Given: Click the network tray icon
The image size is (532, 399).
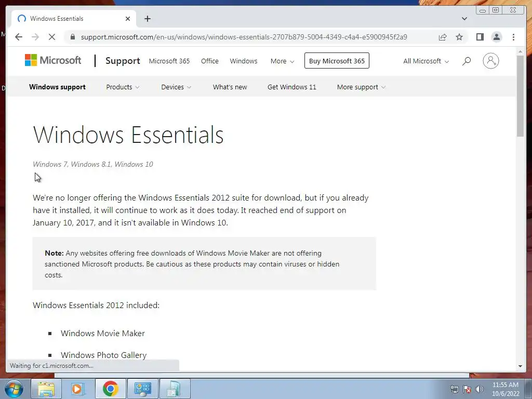Looking at the screenshot, I should (x=454, y=389).
